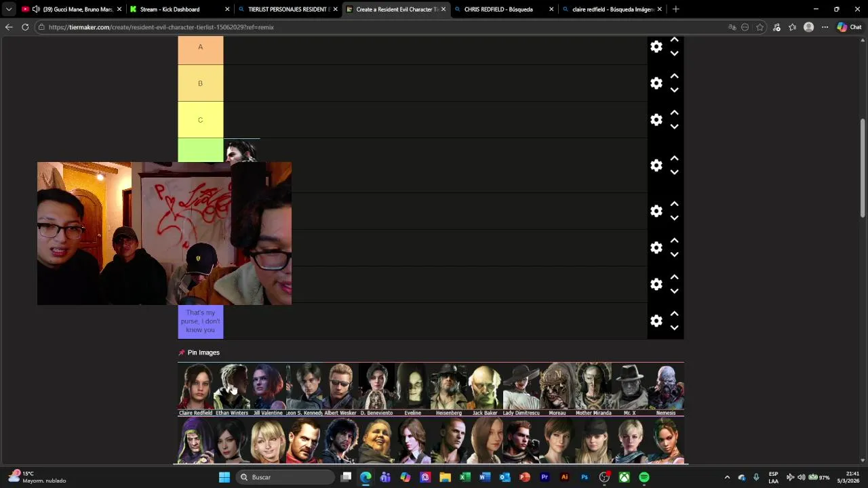Screen dimensions: 868x488
Task: Click the purple "That's my purse" tier label
Action: pyautogui.click(x=201, y=321)
